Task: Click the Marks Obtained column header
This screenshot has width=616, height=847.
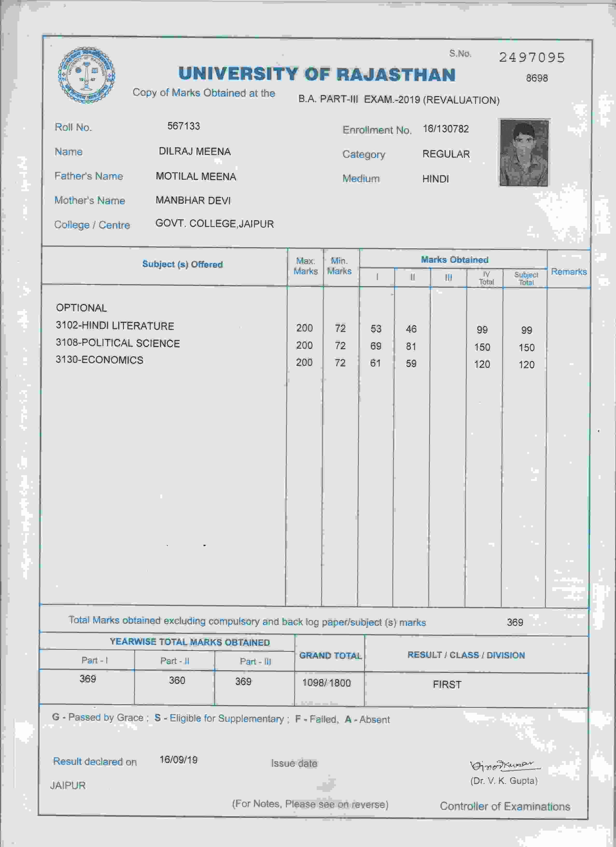Action: click(454, 260)
